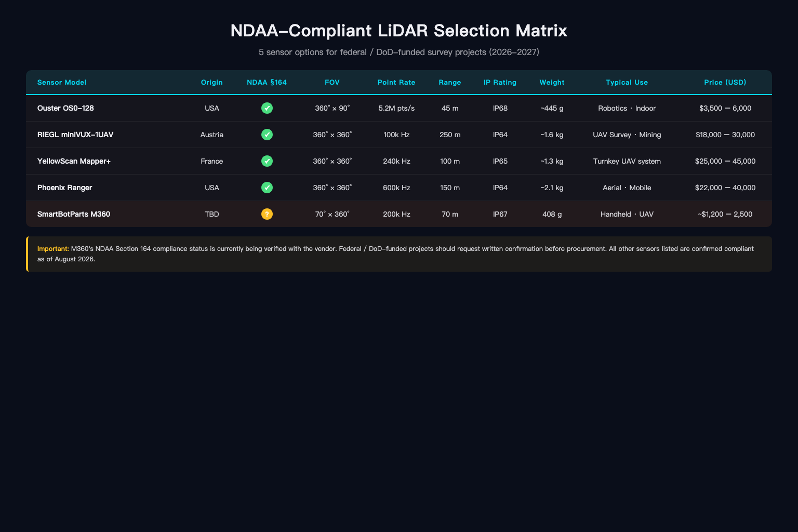Select the Ouster OS0-128 sensor name

pos(65,108)
